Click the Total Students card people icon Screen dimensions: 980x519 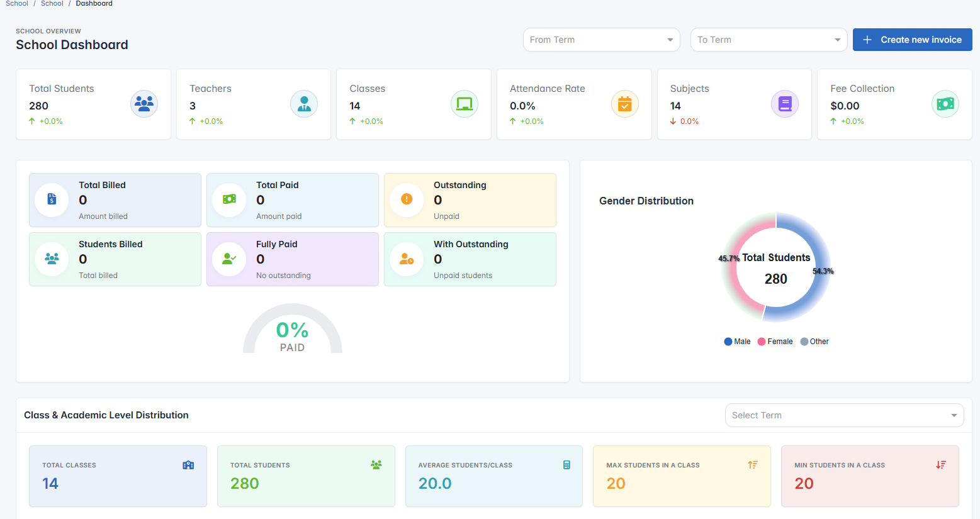(376, 465)
